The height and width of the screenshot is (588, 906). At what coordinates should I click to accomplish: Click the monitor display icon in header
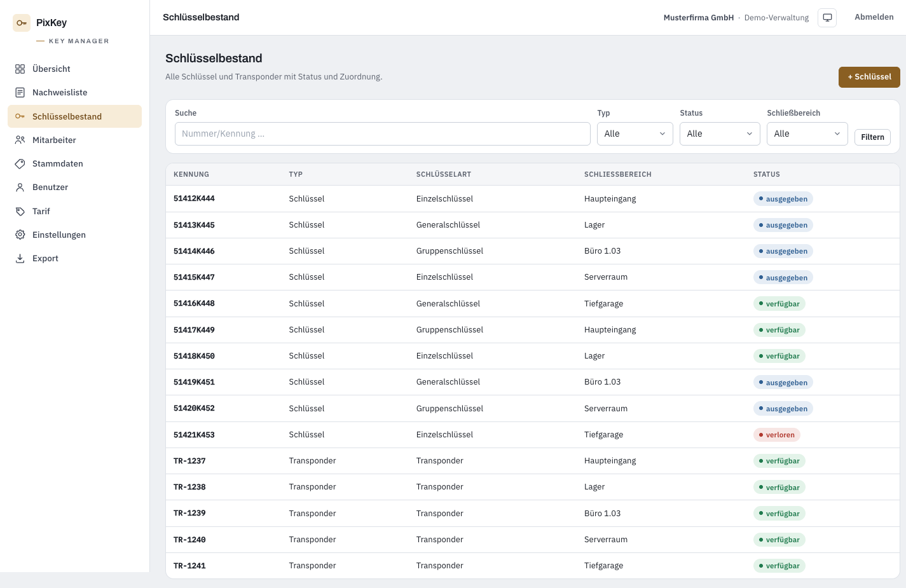click(x=827, y=18)
